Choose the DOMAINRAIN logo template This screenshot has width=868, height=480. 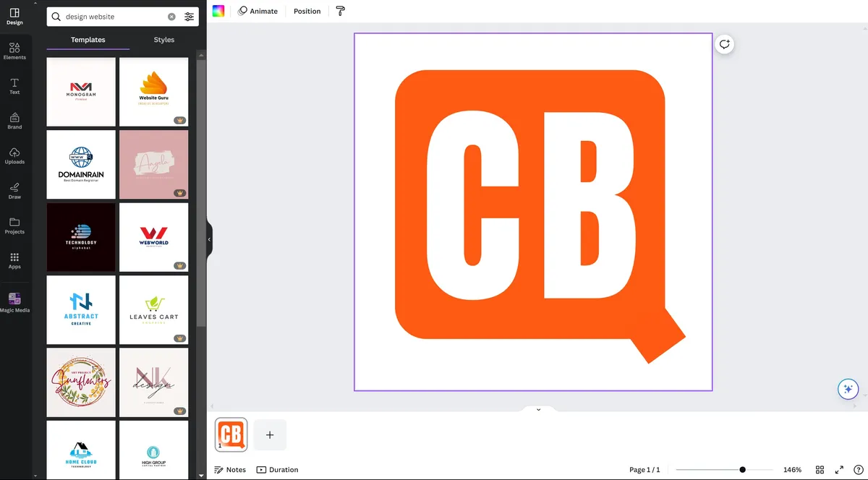pos(81,165)
